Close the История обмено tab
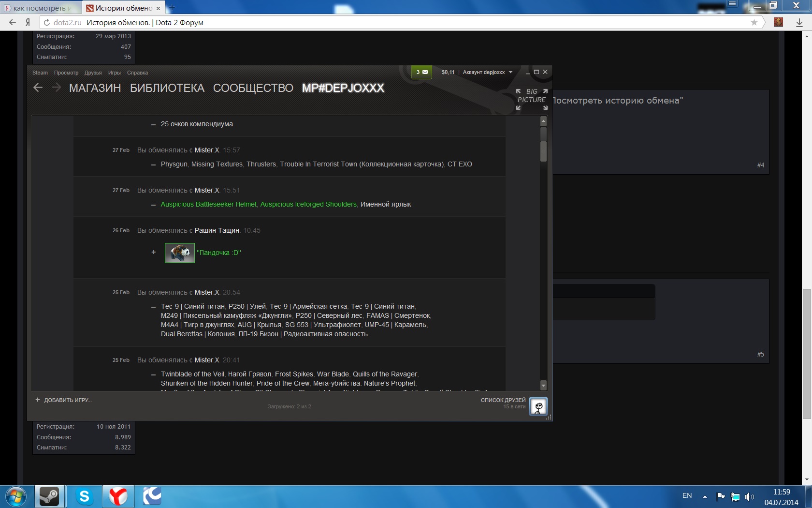 [x=158, y=8]
